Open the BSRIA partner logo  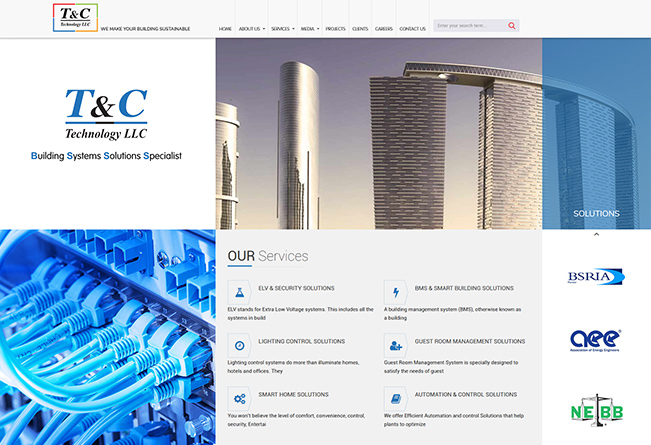pos(596,276)
